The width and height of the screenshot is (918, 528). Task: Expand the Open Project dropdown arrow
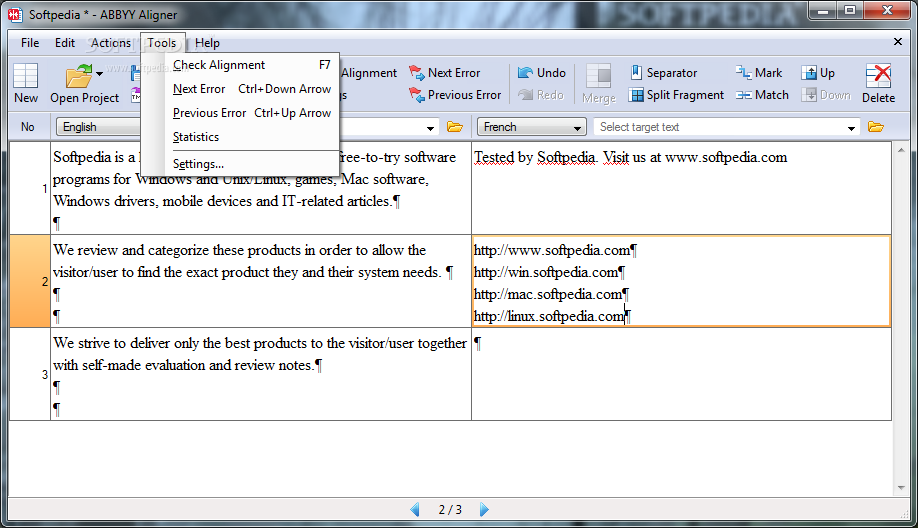[x=100, y=74]
